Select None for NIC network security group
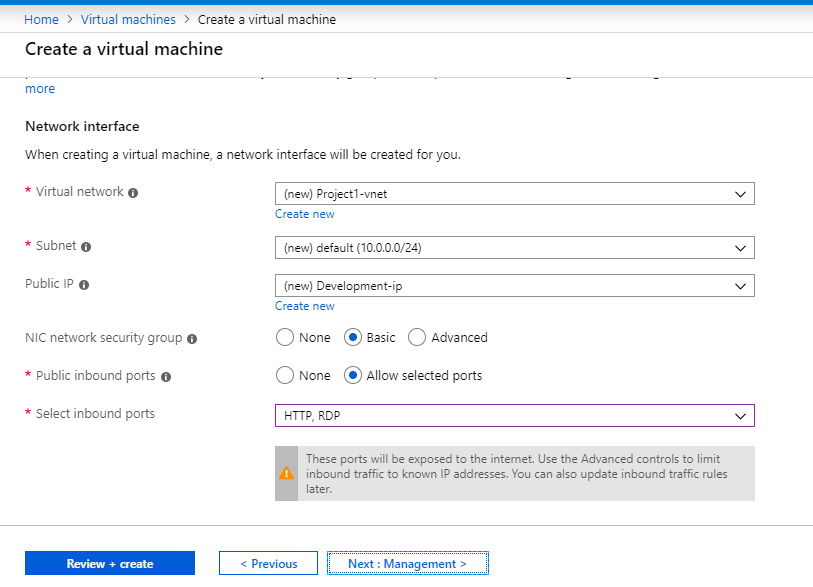Viewport: 813px width, 587px height. (x=285, y=337)
